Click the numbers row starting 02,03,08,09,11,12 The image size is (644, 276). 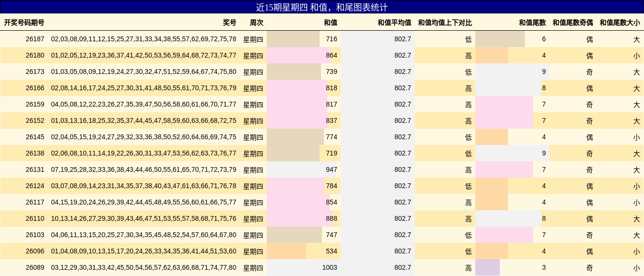click(144, 39)
